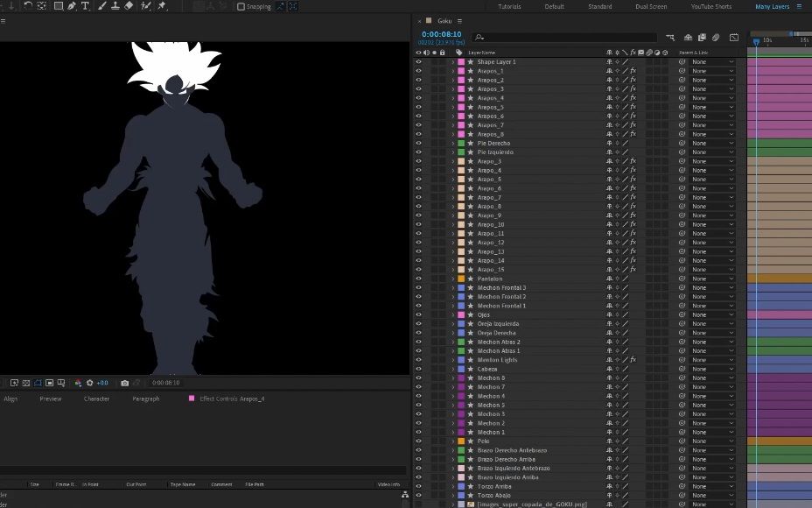Open the Character panel tab
This screenshot has height=508, width=812.
click(x=96, y=399)
